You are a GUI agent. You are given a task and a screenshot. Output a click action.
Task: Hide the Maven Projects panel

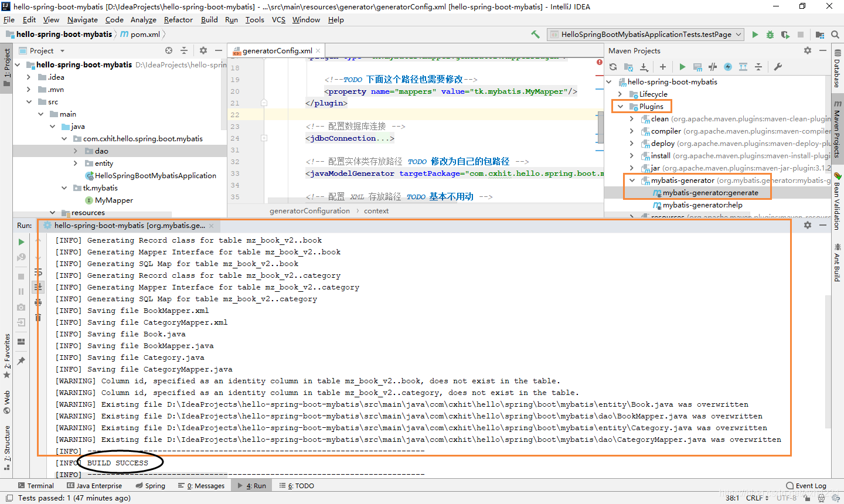[823, 50]
